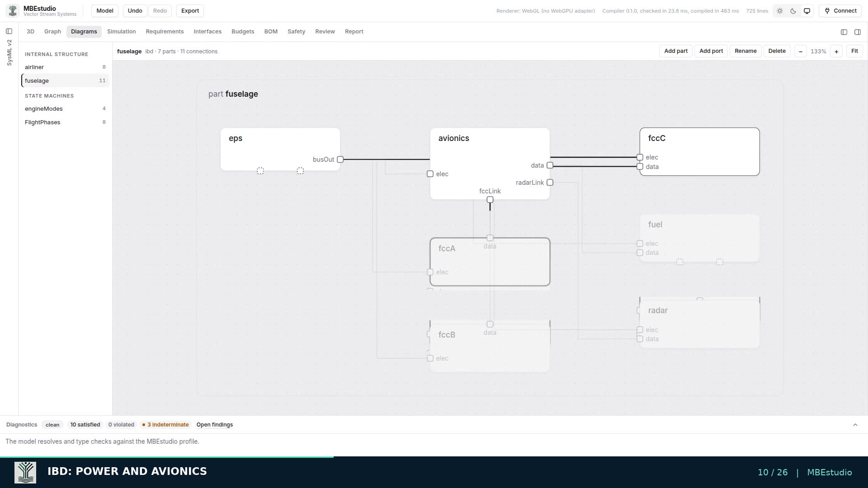Image resolution: width=868 pixels, height=488 pixels.
Task: Select airliner internal structure diagram
Action: [65, 67]
